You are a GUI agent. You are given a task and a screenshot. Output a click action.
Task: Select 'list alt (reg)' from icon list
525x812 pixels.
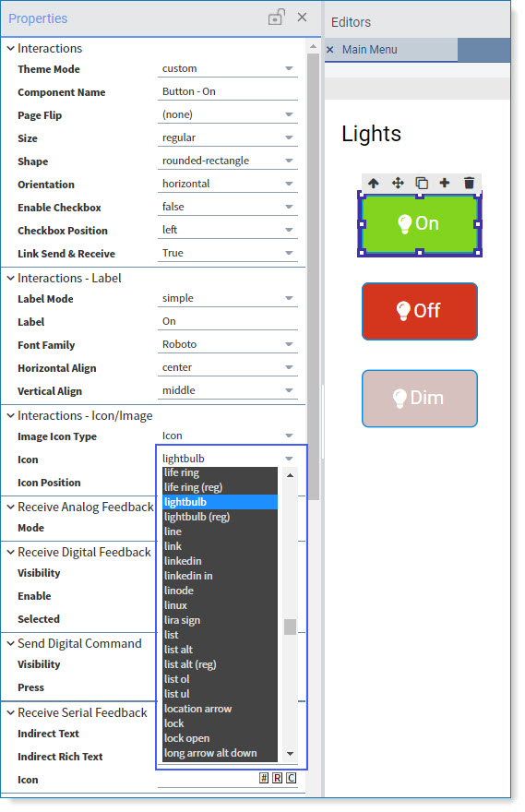coord(220,663)
